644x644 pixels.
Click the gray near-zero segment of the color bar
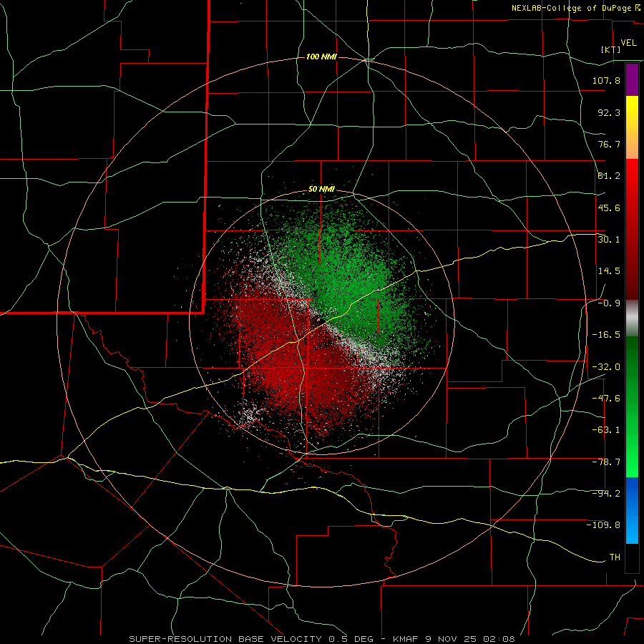(632, 318)
